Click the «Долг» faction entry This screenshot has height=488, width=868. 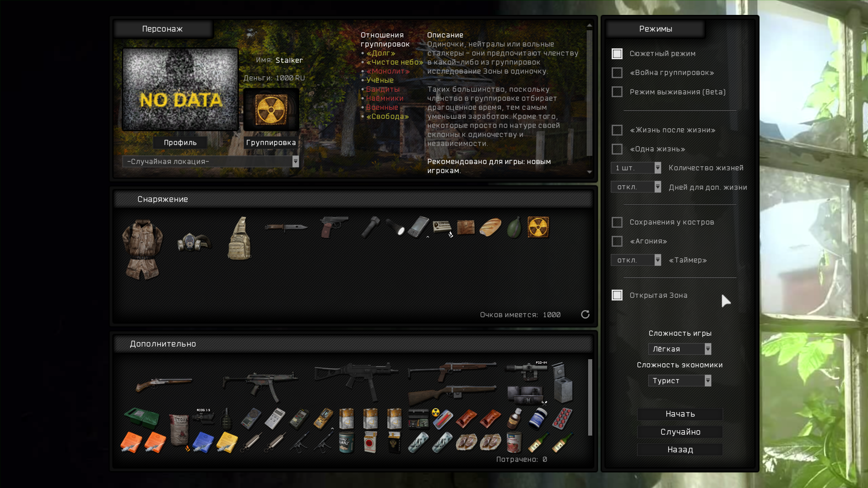[381, 53]
